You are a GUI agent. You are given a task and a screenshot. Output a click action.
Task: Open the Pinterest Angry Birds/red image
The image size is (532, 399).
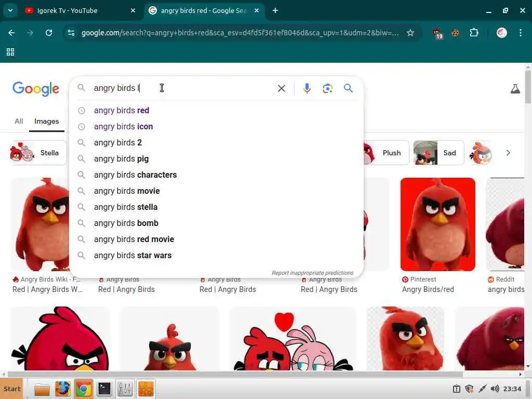[x=437, y=224]
